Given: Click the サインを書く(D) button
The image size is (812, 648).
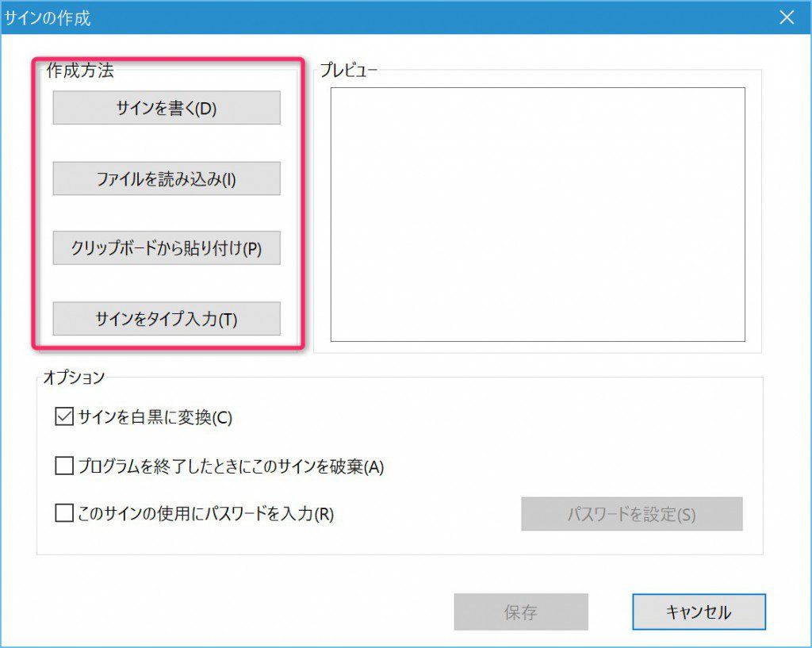Looking at the screenshot, I should (167, 108).
